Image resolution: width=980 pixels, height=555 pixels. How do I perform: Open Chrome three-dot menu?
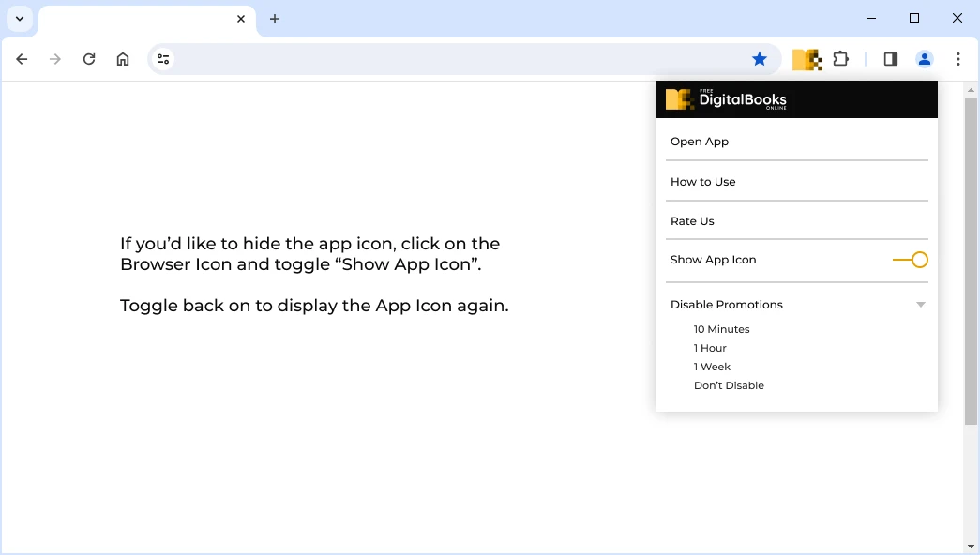coord(958,59)
